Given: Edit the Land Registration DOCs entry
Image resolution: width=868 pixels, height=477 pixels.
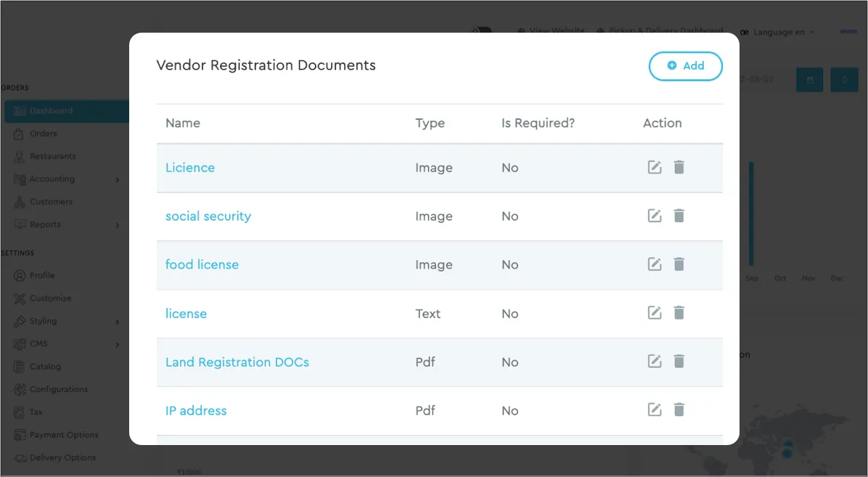Looking at the screenshot, I should (x=655, y=362).
